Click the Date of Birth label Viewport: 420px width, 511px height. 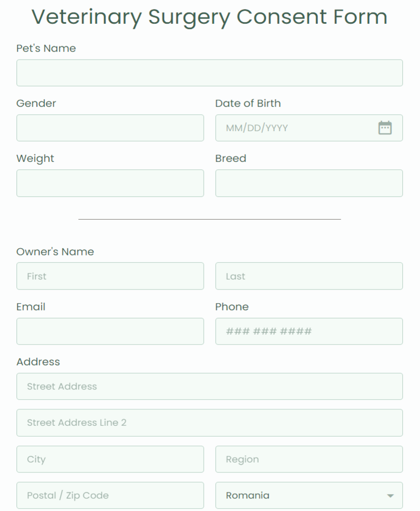pyautogui.click(x=248, y=103)
